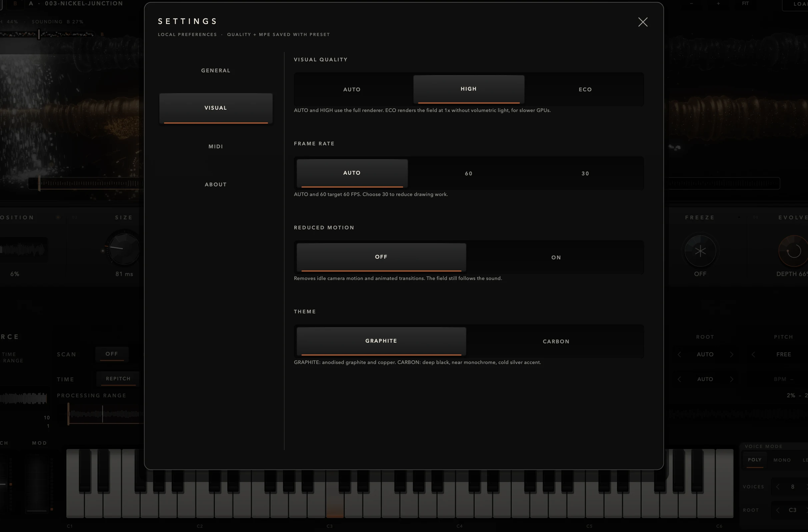Click previous arrow beside lower AUTO value
This screenshot has height=532, width=808.
click(679, 379)
